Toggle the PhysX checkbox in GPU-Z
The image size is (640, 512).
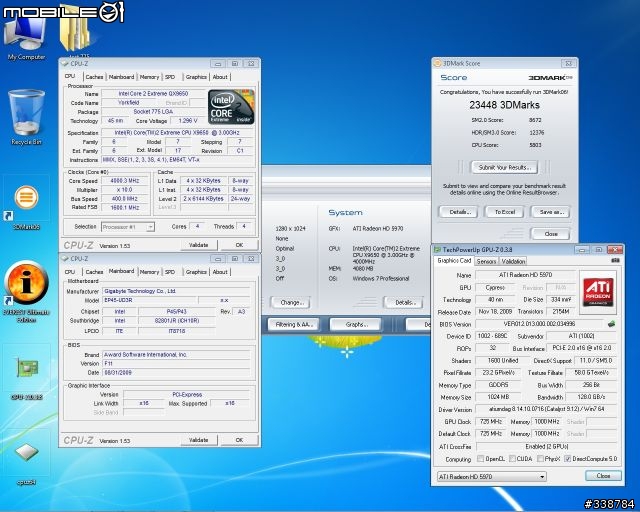tap(540, 459)
